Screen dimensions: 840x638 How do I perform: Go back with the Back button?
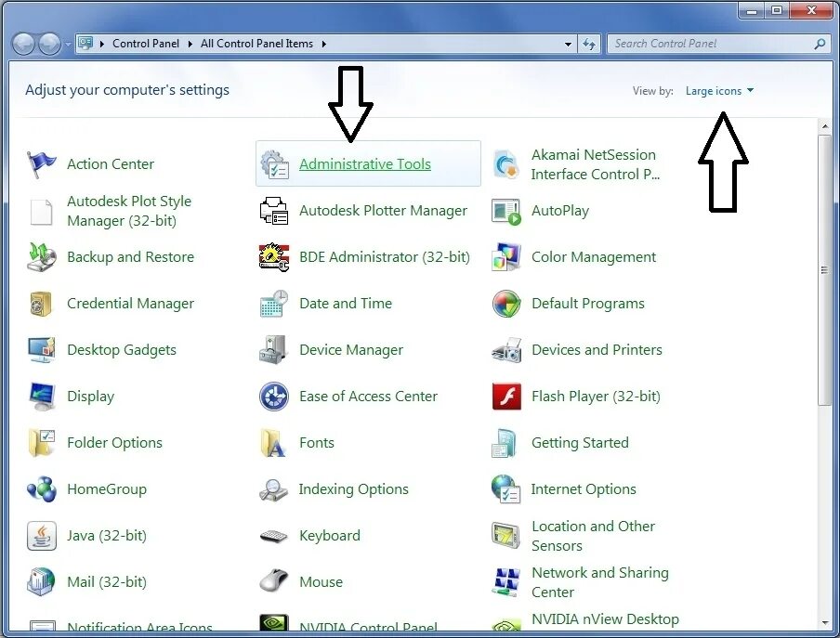click(23, 44)
